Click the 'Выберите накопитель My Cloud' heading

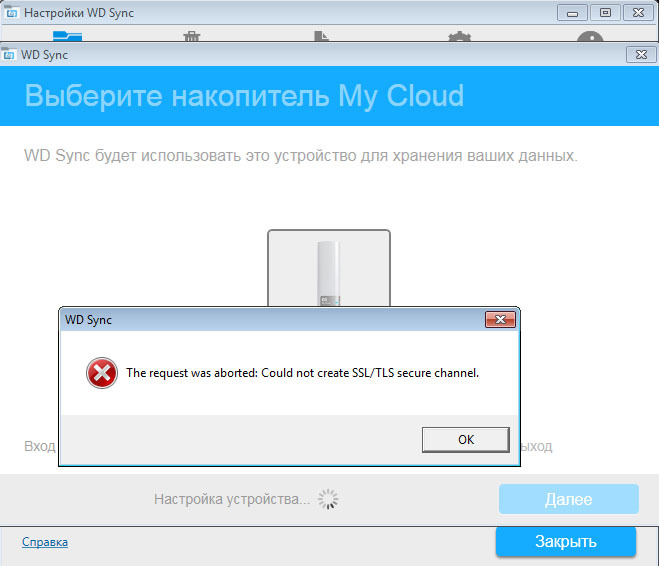245,96
